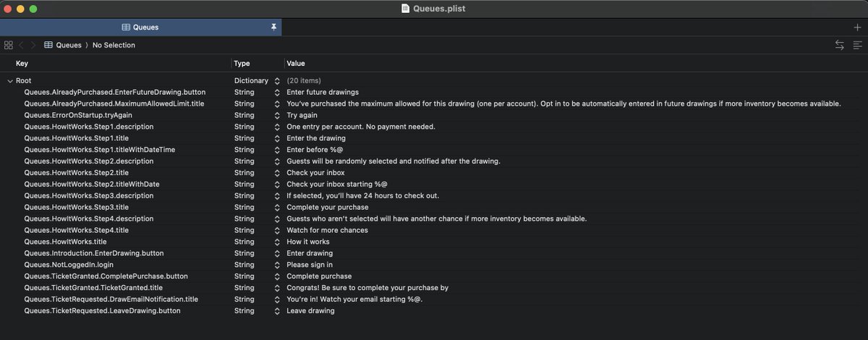Select Queues.HowItWorks.Step4.description key
The height and width of the screenshot is (340, 868).
pos(89,218)
